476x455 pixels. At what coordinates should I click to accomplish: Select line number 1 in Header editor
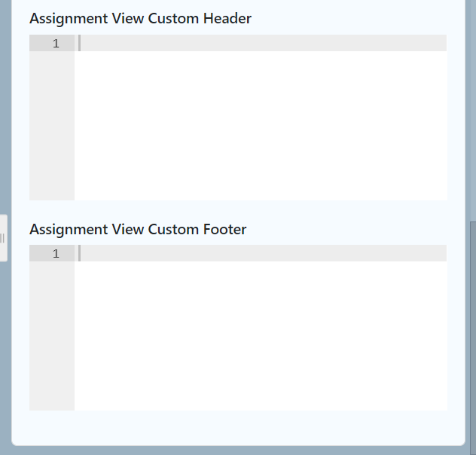(56, 44)
